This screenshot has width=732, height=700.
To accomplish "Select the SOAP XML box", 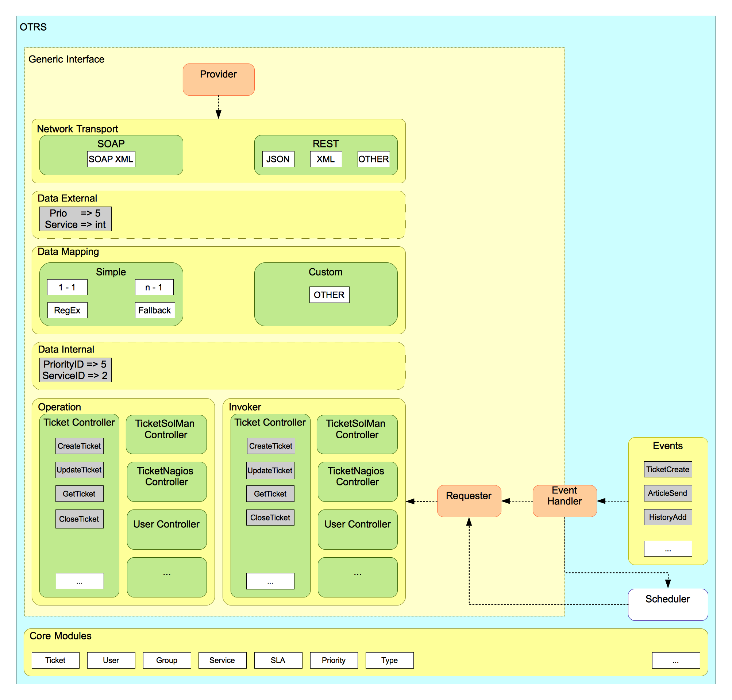I will [111, 159].
